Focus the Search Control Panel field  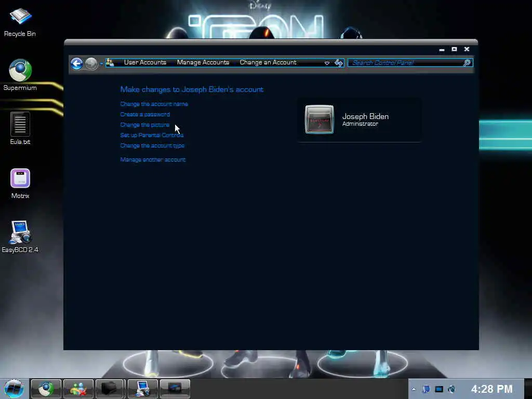[410, 63]
